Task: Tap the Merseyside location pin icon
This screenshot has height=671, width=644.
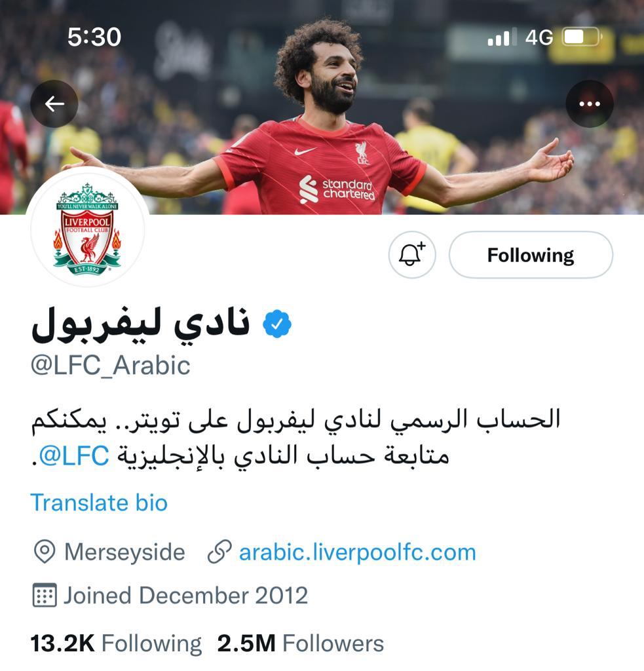Action: pyautogui.click(x=45, y=552)
